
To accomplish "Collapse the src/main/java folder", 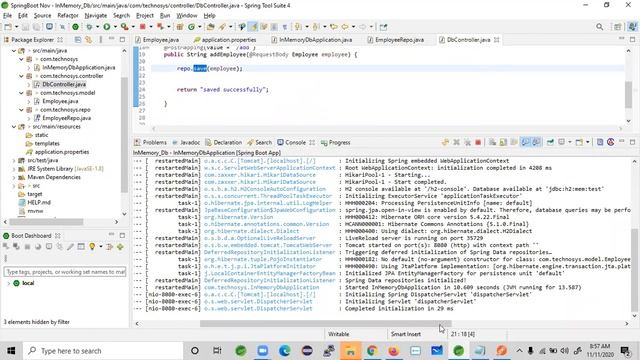I will (14, 51).
